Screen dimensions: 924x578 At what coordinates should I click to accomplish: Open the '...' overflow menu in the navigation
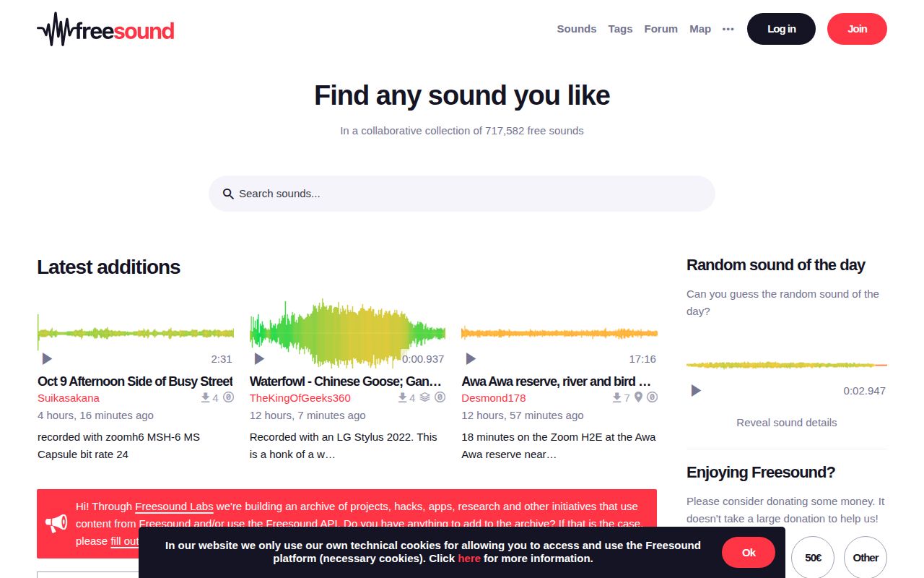point(728,29)
